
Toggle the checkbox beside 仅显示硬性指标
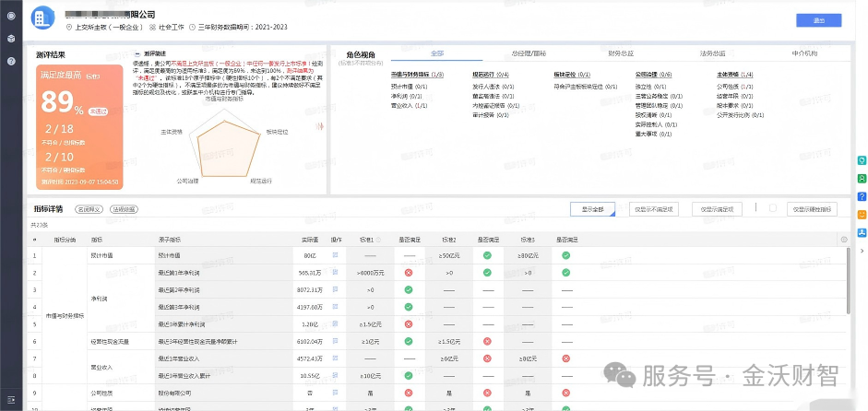[773, 208]
